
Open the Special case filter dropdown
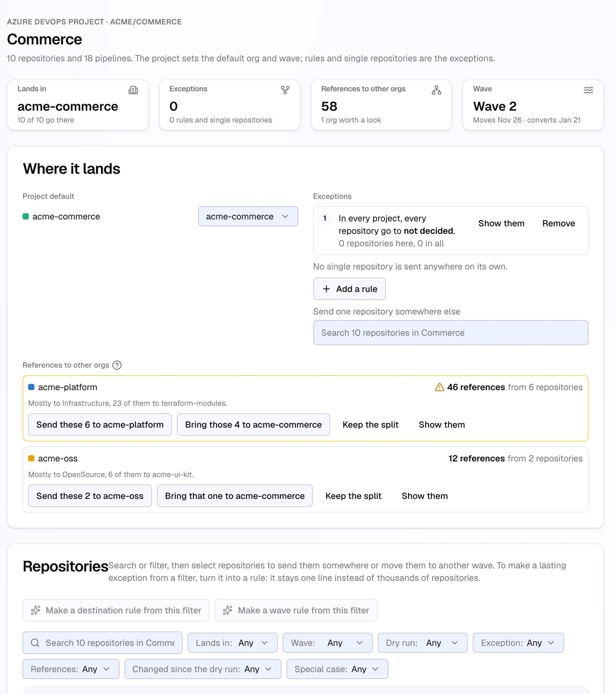pyautogui.click(x=337, y=669)
